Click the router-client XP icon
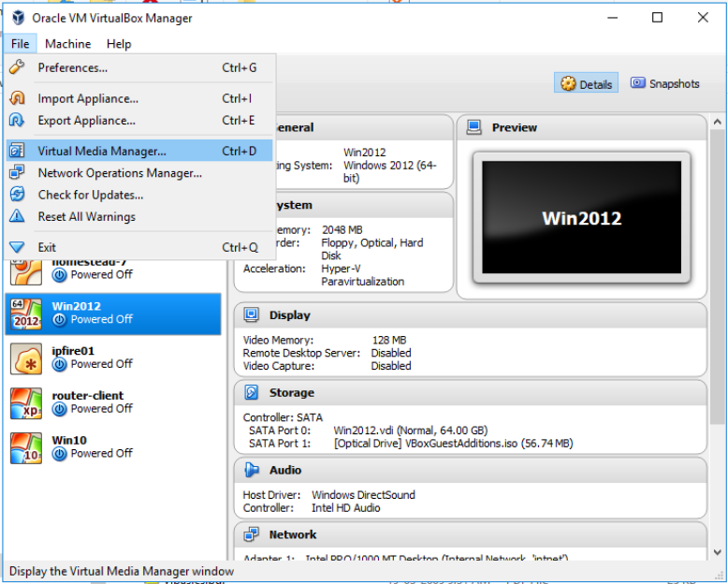 point(26,403)
